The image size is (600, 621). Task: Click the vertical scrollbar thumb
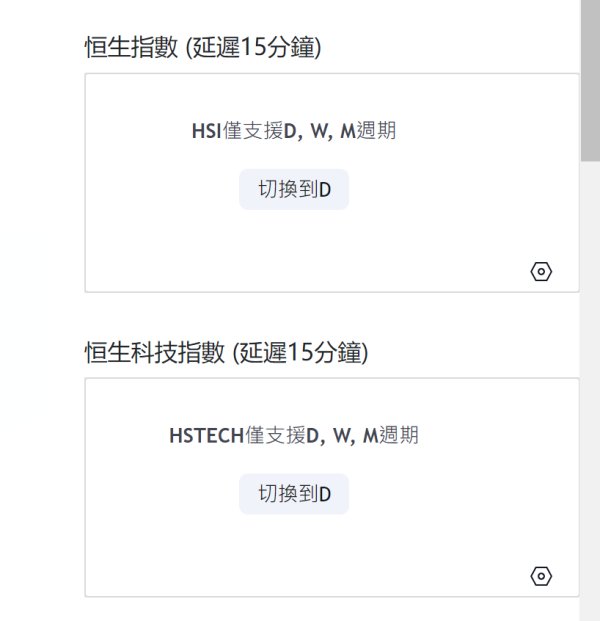pos(590,80)
